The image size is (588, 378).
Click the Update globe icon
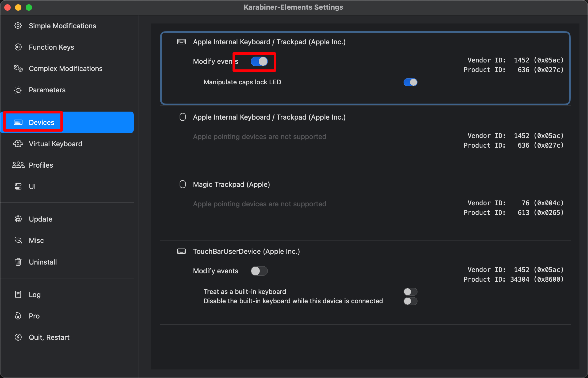click(18, 219)
